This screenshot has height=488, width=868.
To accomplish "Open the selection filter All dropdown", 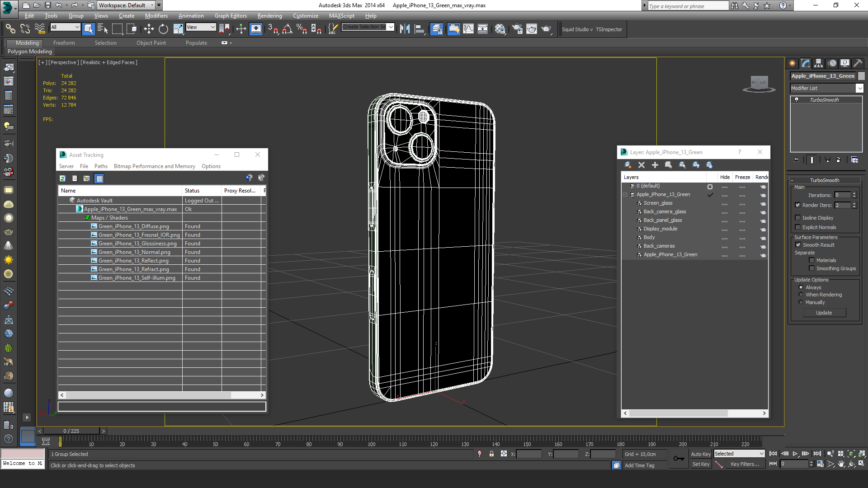I will (66, 27).
